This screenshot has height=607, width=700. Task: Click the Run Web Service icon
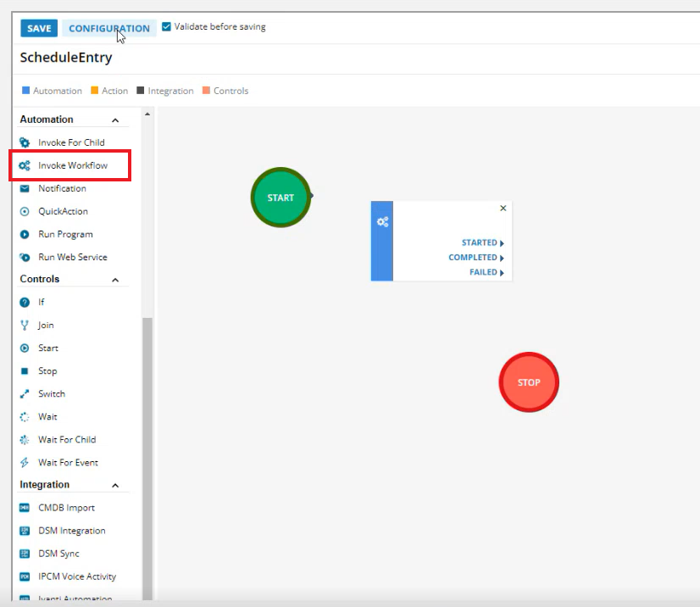coord(25,257)
